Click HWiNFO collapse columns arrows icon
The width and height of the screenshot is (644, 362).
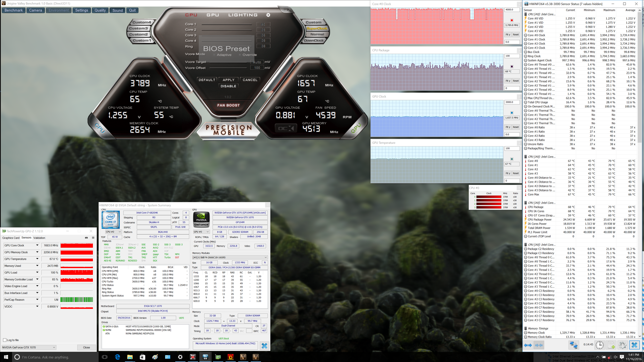click(x=539, y=345)
